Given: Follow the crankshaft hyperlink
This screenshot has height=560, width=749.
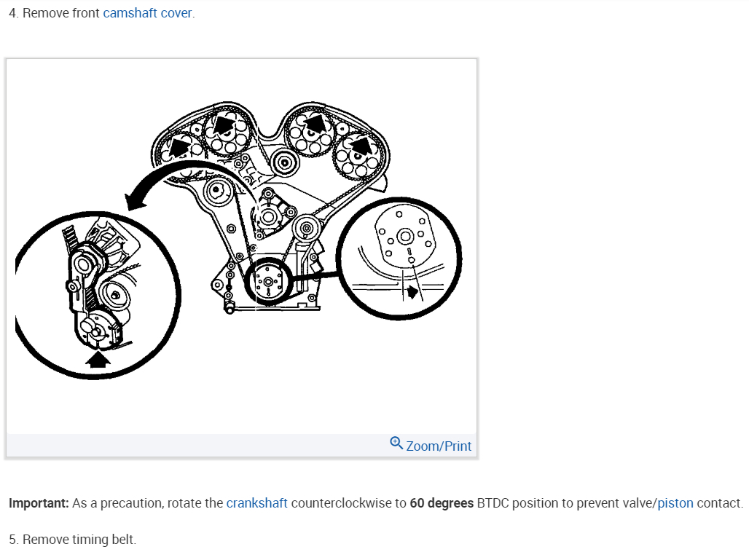Looking at the screenshot, I should click(x=256, y=503).
